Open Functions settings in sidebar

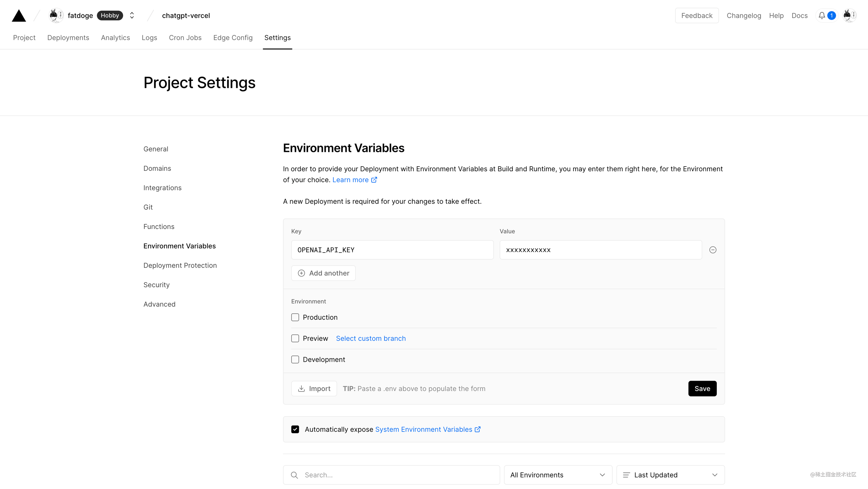point(159,227)
